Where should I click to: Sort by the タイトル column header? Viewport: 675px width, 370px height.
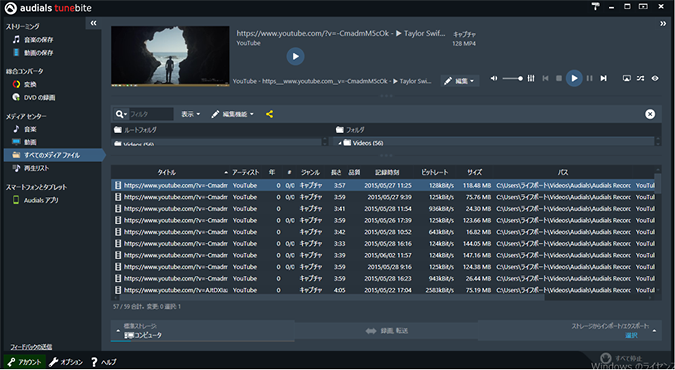(x=167, y=172)
